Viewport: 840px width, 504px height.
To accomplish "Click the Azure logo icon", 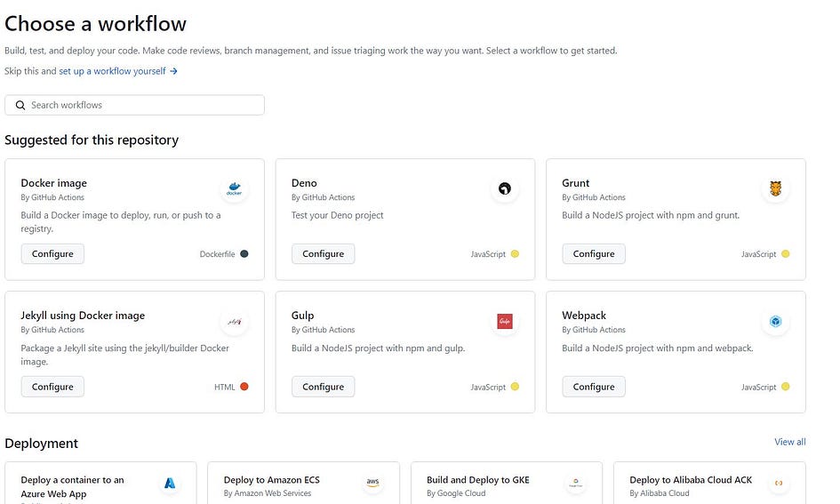I will click(x=170, y=484).
